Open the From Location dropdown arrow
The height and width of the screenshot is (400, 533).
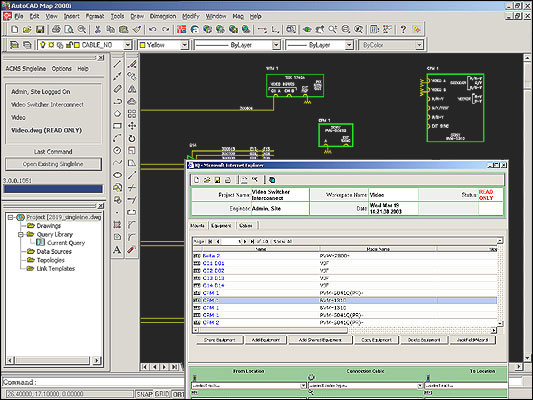click(x=303, y=386)
